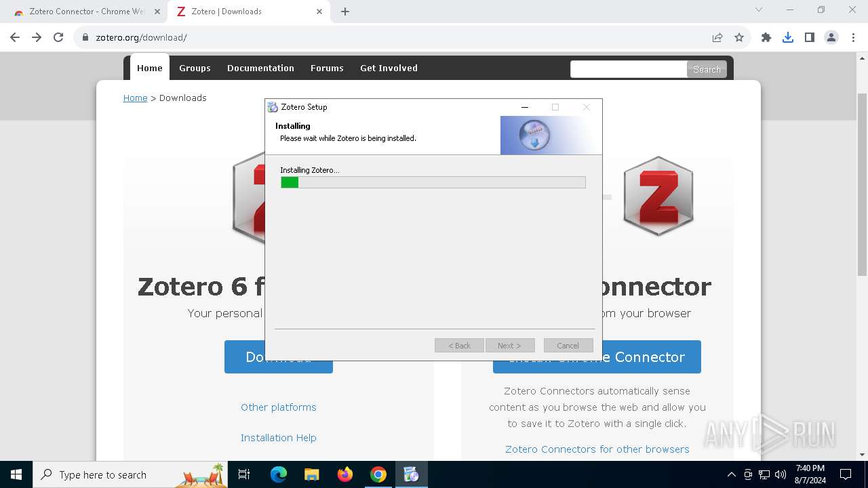Open the Home navigation item
868x488 pixels.
(x=150, y=68)
